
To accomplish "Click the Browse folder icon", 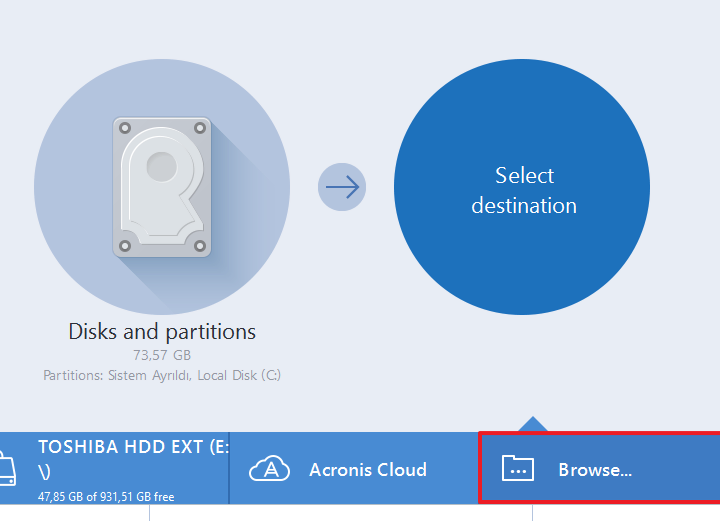I will point(517,468).
